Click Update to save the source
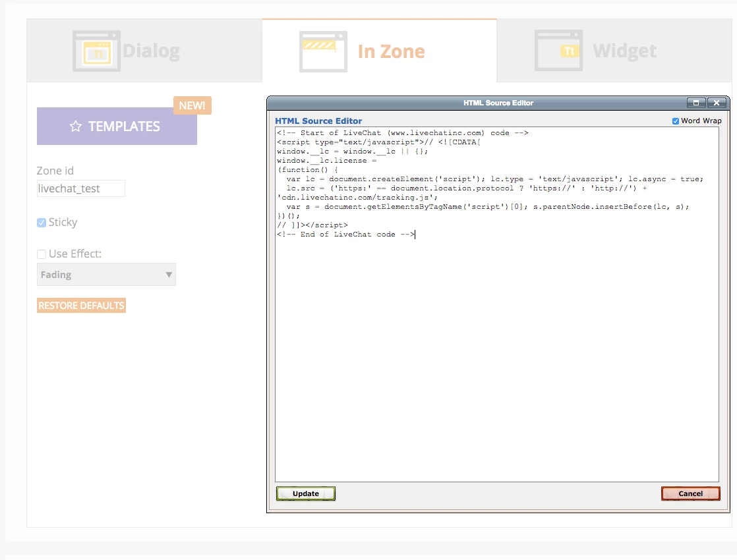 pyautogui.click(x=305, y=493)
